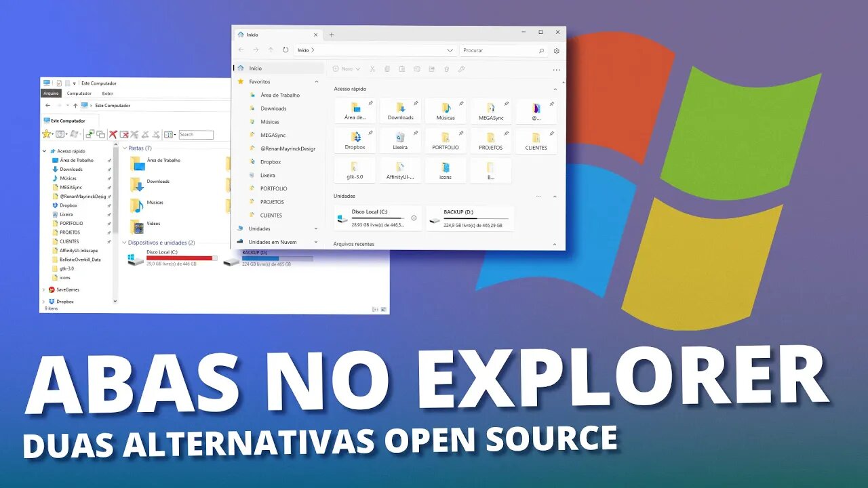
Task: Collapse the Pastas (7) group in Este Computador
Action: (x=125, y=148)
